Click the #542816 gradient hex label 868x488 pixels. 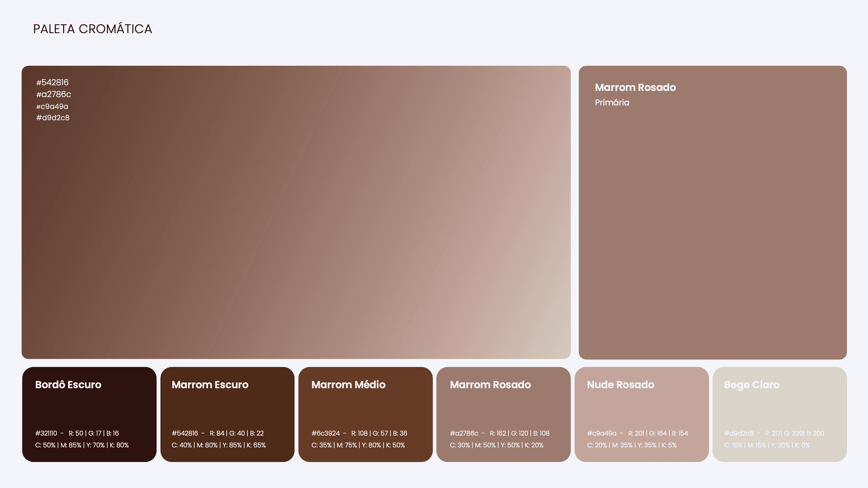click(x=52, y=83)
